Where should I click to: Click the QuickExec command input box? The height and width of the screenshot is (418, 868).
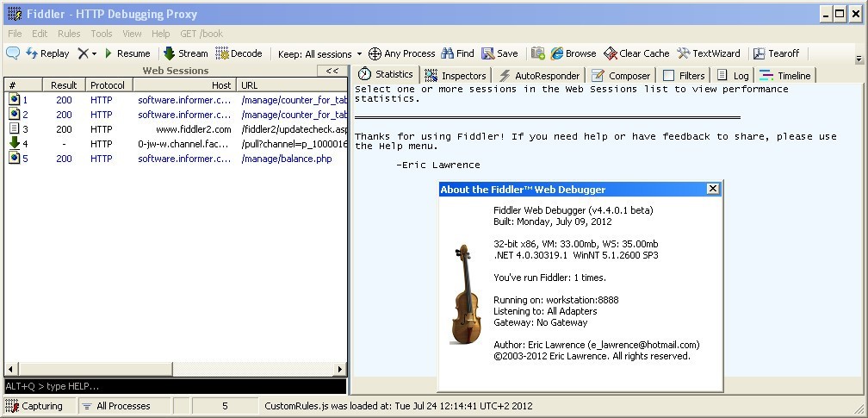click(x=172, y=386)
